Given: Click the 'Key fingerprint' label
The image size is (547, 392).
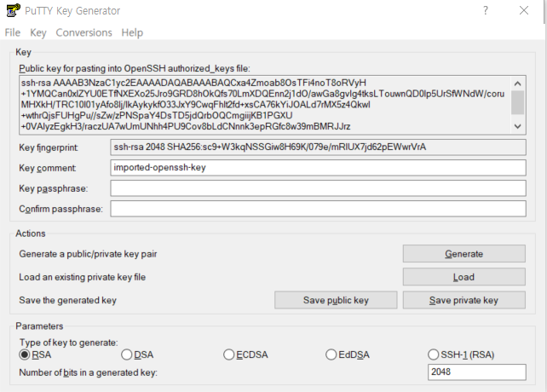Looking at the screenshot, I should 49,147.
